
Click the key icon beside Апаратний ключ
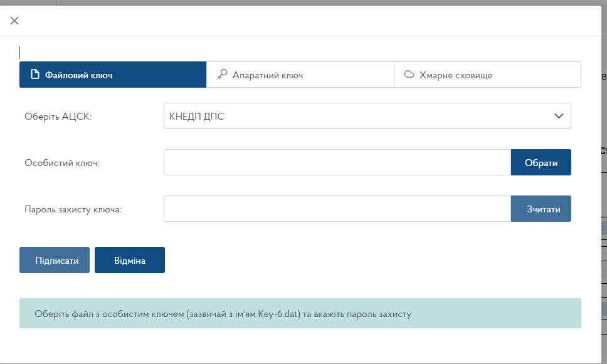[x=222, y=75]
